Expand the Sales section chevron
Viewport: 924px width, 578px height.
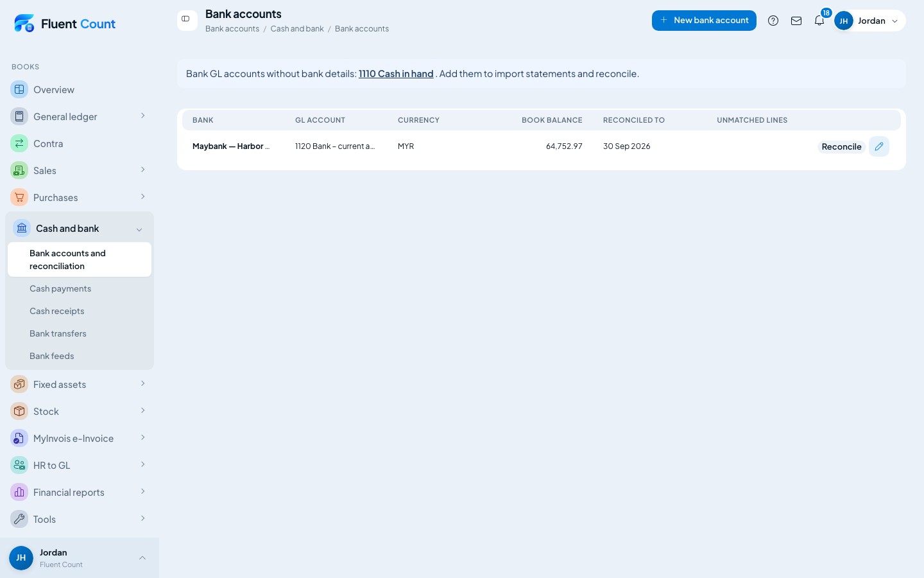click(x=142, y=170)
